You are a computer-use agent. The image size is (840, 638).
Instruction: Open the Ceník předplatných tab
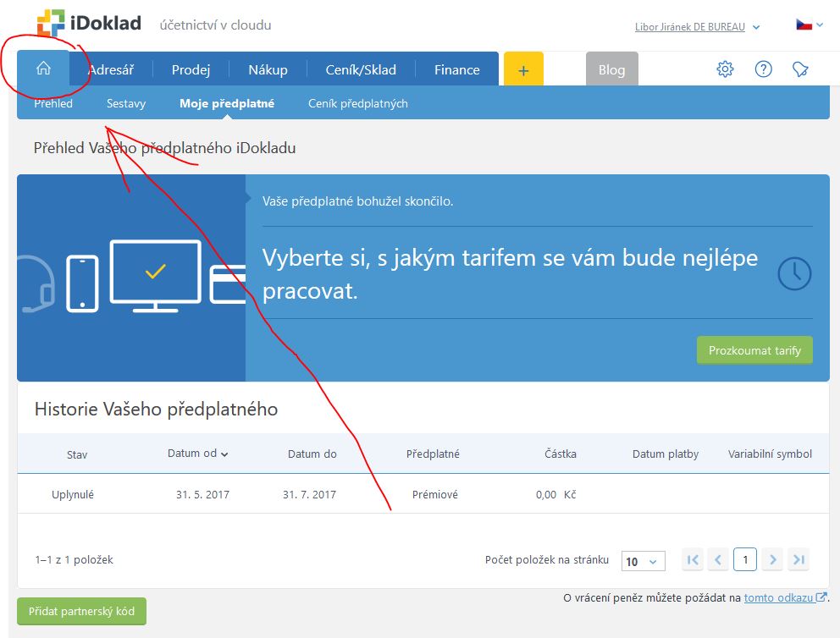pos(357,103)
